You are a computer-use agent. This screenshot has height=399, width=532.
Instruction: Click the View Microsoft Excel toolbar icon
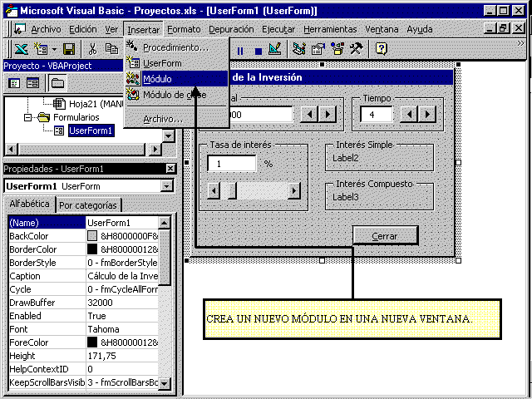pyautogui.click(x=21, y=49)
